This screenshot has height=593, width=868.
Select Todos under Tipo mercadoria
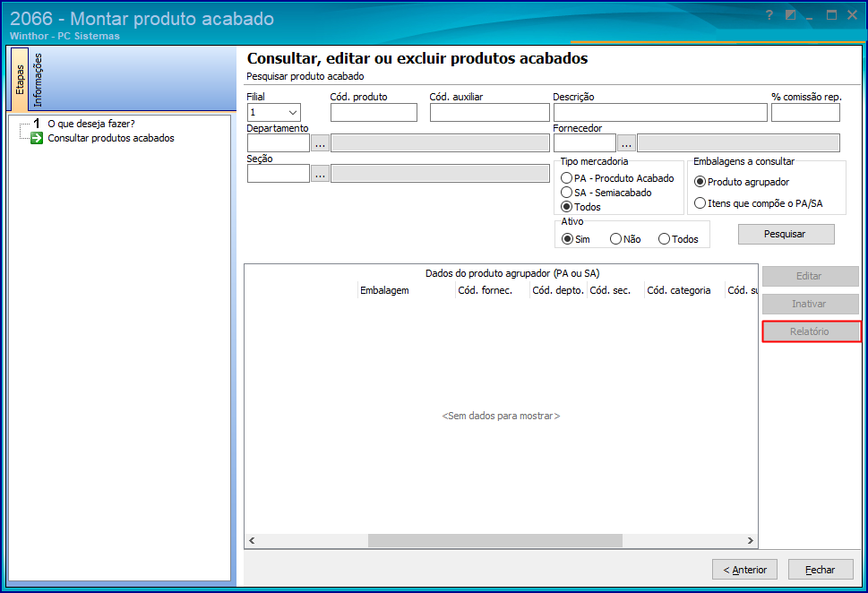[566, 207]
